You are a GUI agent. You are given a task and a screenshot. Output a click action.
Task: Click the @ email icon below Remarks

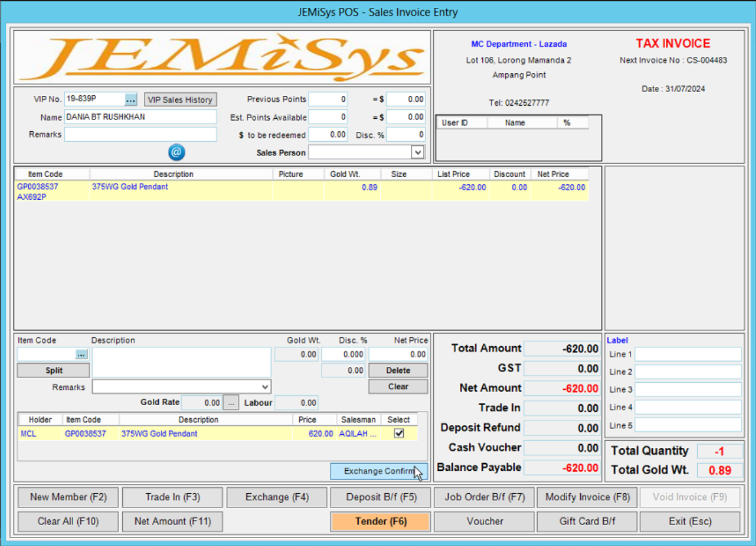click(x=176, y=152)
